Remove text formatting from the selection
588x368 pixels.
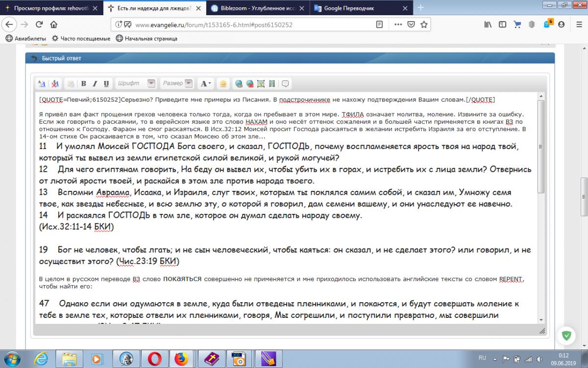tap(55, 83)
